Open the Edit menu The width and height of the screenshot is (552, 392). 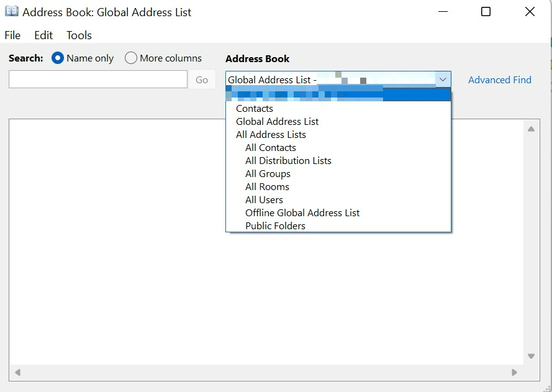click(43, 35)
